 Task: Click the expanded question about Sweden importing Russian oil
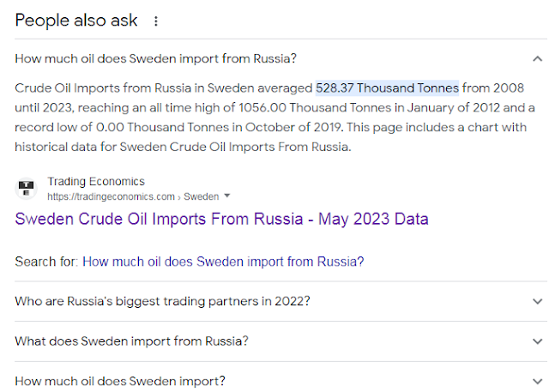[x=156, y=59]
